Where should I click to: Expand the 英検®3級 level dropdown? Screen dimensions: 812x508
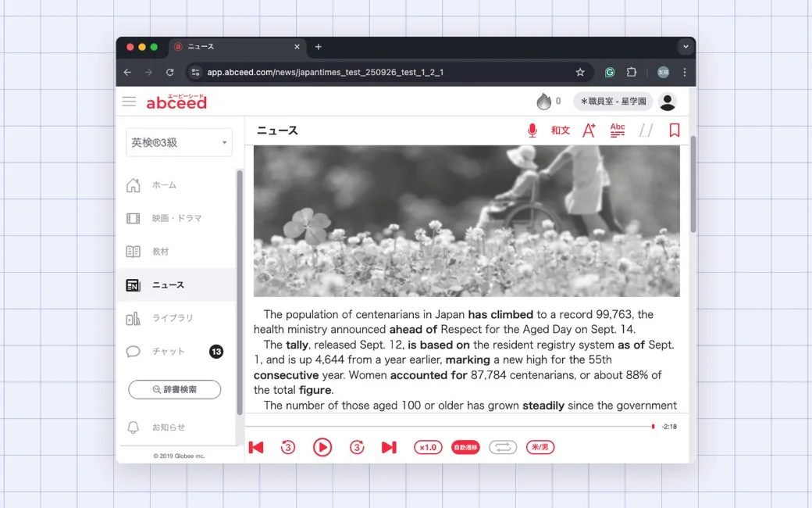[179, 142]
